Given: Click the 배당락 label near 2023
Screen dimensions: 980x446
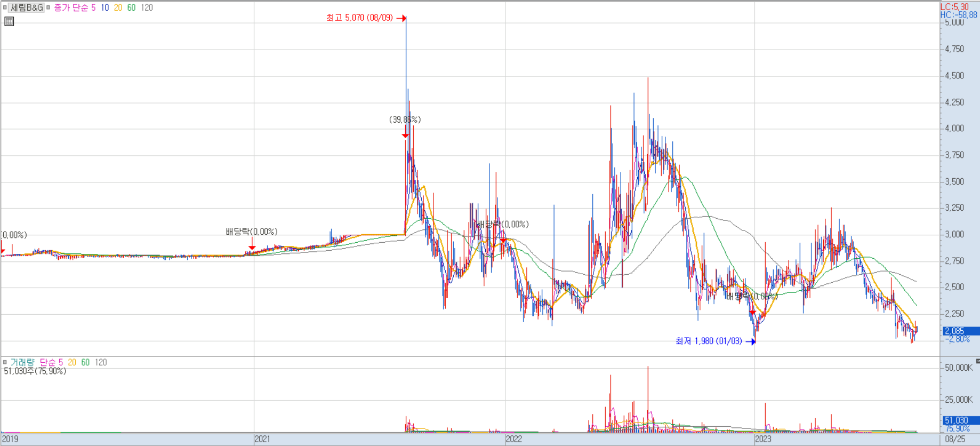Looking at the screenshot, I should click(x=752, y=296).
